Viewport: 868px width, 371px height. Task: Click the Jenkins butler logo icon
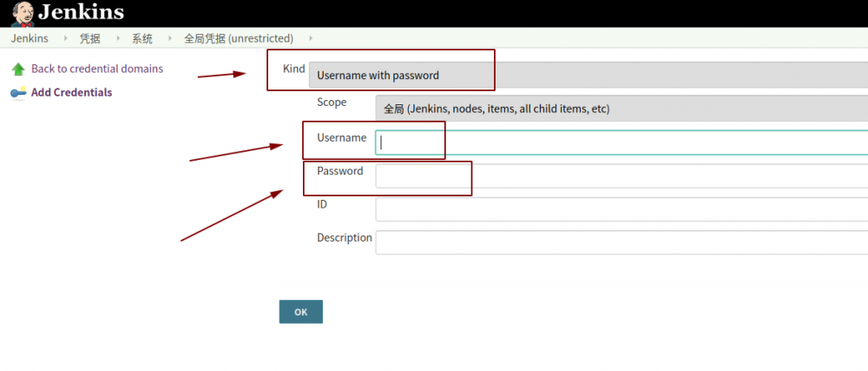coord(23,13)
